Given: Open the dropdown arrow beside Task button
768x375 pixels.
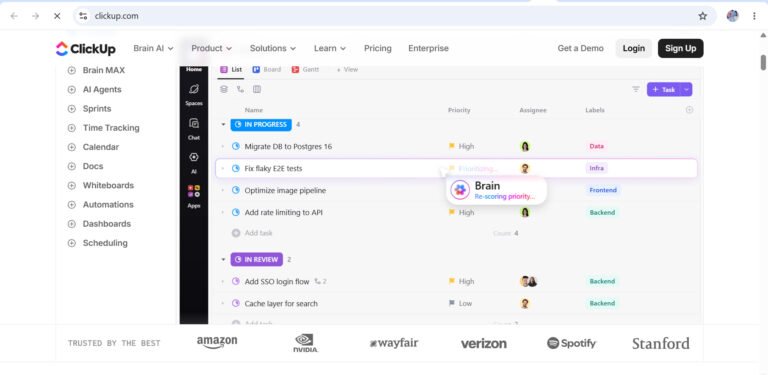Looking at the screenshot, I should [686, 89].
